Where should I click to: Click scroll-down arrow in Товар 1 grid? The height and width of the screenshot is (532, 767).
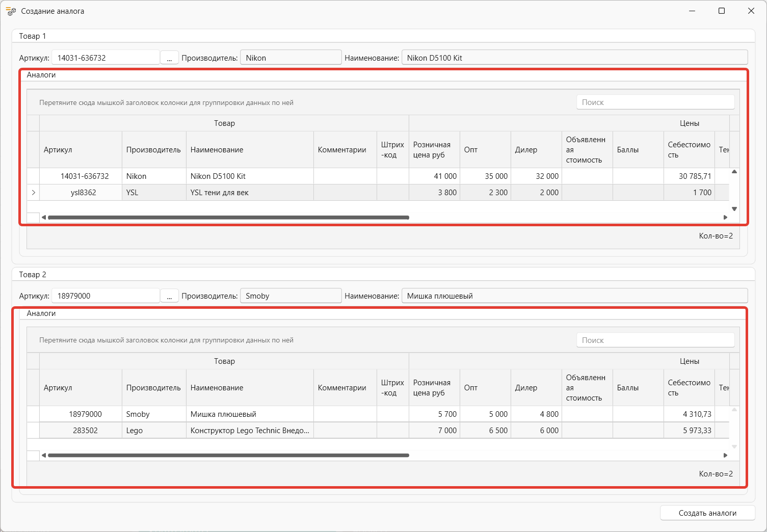[734, 208]
